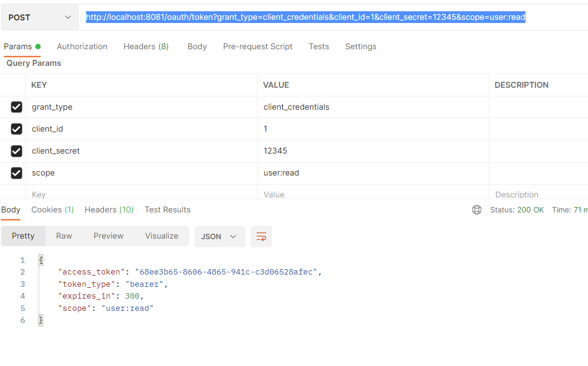Open the POST method dropdown
This screenshot has width=588, height=366.
[x=40, y=18]
